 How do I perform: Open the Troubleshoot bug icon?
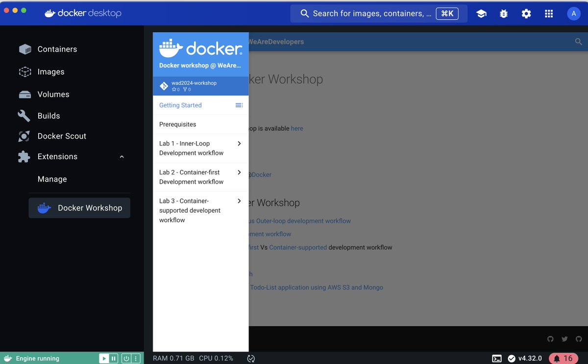(504, 14)
